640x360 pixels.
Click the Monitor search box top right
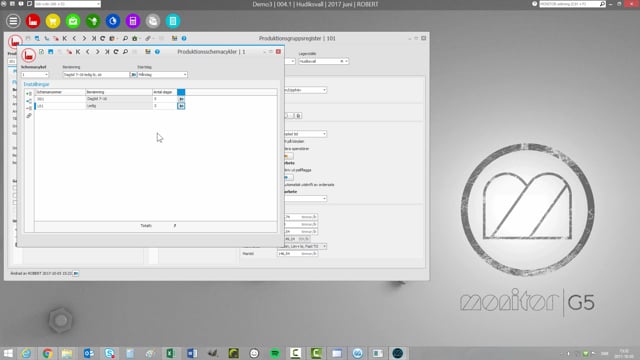[573, 4]
